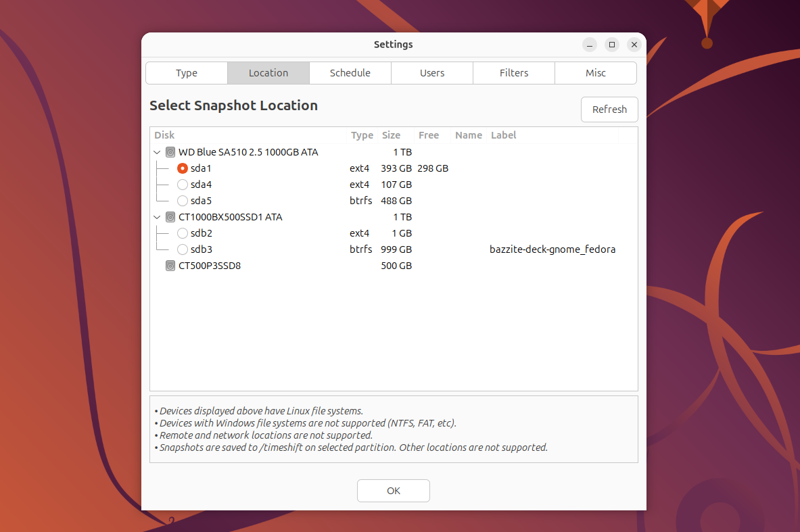Click note about remote and network locations
800x532 pixels.
pos(264,435)
